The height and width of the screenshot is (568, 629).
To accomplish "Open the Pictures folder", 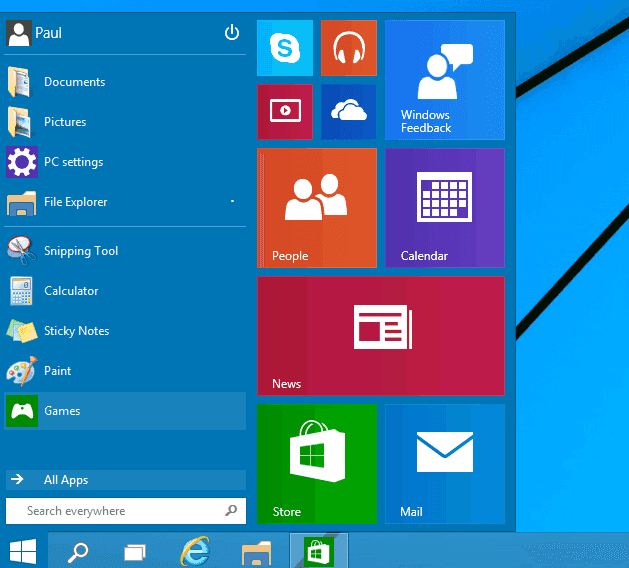I will pyautogui.click(x=125, y=122).
